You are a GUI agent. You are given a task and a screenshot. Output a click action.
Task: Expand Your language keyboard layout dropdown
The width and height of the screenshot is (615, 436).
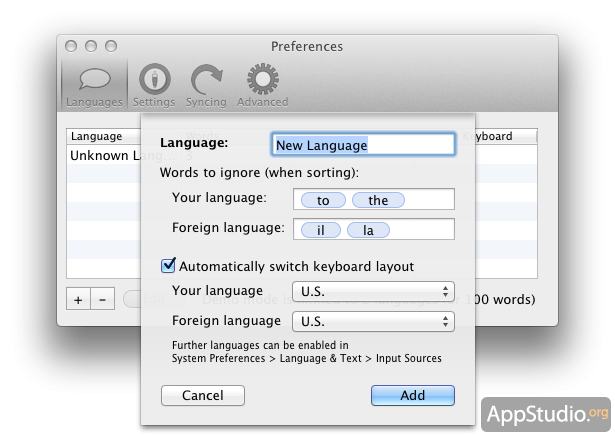pos(372,292)
